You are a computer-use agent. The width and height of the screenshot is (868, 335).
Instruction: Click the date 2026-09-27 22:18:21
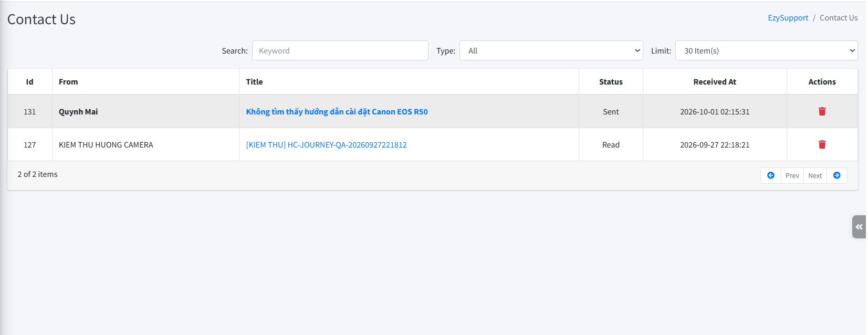(715, 145)
